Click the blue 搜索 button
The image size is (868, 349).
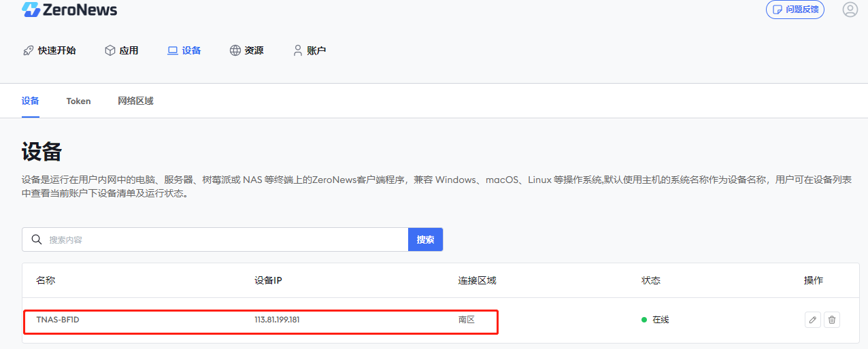pos(426,239)
